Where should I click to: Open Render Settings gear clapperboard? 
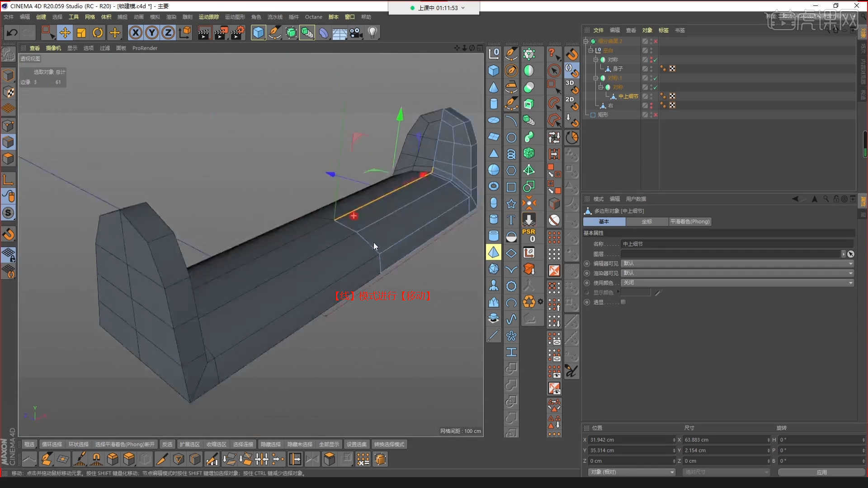point(238,33)
